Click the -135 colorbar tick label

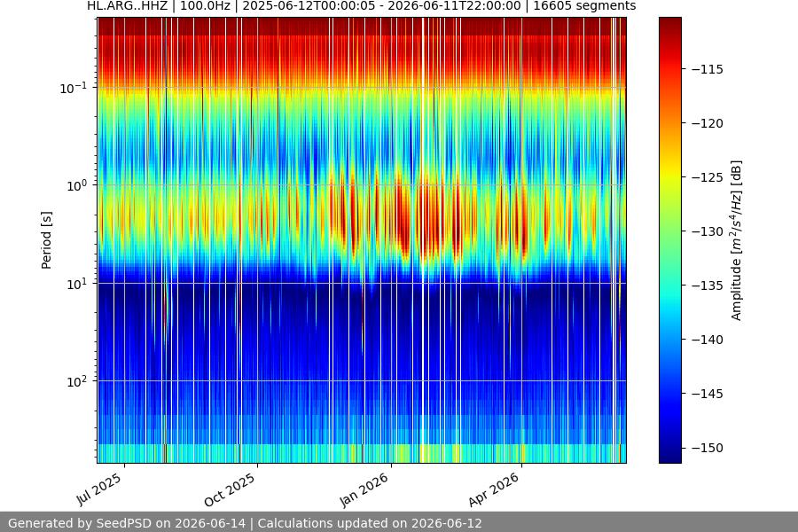coord(708,286)
